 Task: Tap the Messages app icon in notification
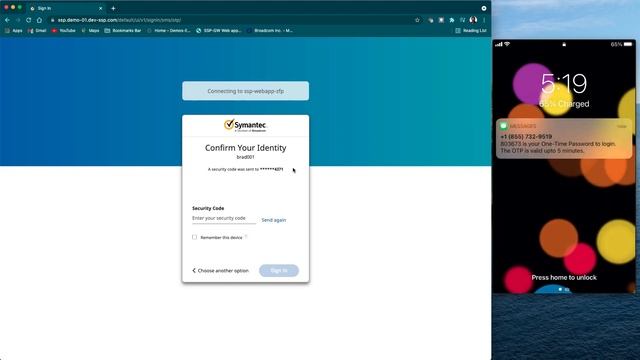click(x=503, y=126)
